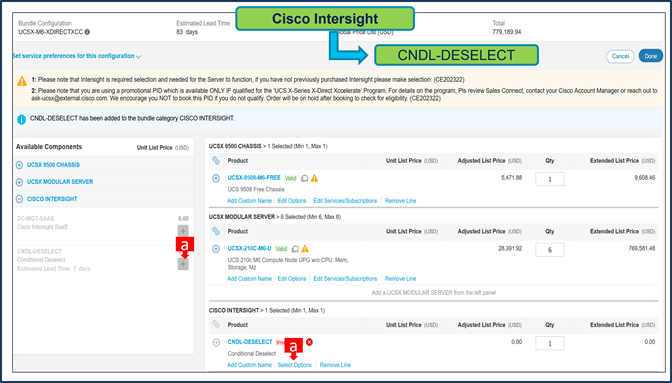
Task: Click Edit Services/Subscriptions for UCSX-210C-M6-U
Action: coord(345,279)
